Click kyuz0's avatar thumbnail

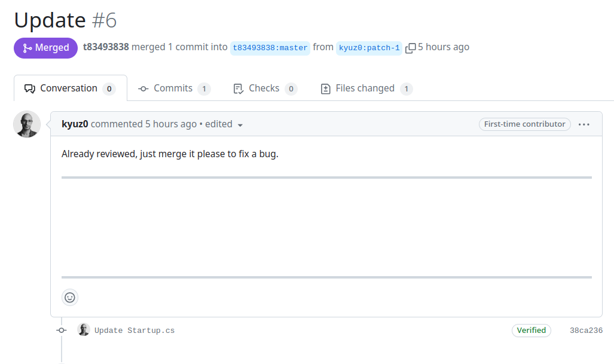(x=27, y=124)
